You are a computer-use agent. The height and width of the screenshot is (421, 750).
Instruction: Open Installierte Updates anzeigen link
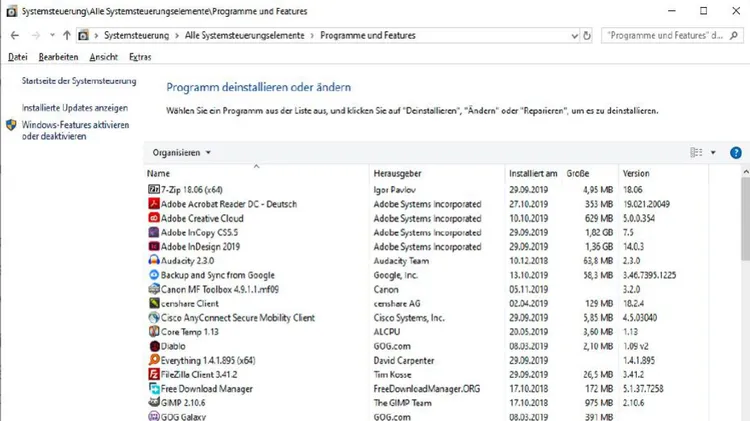75,108
